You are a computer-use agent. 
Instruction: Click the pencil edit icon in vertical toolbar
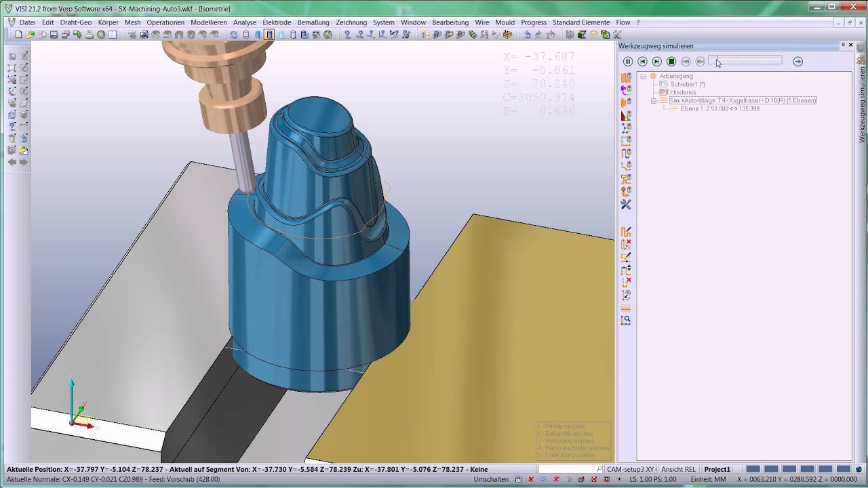pyautogui.click(x=626, y=257)
